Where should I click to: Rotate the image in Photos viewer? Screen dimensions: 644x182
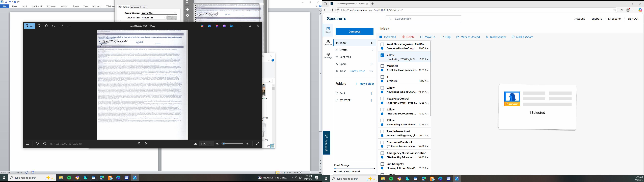coord(39,26)
